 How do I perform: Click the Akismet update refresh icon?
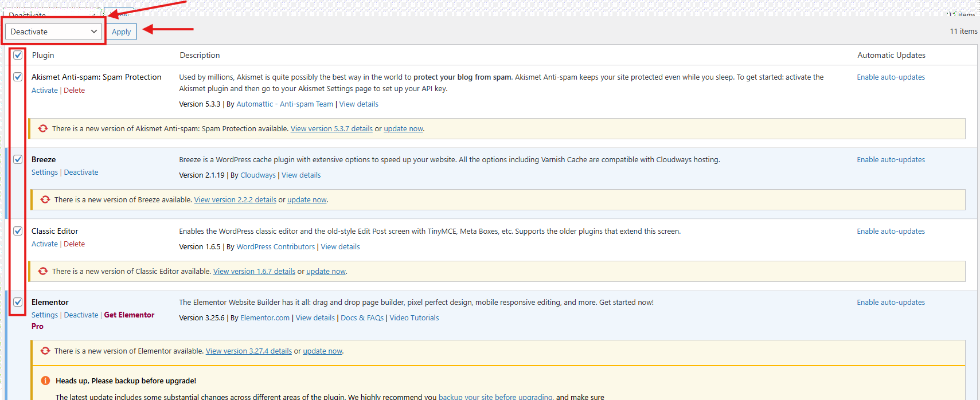[43, 128]
